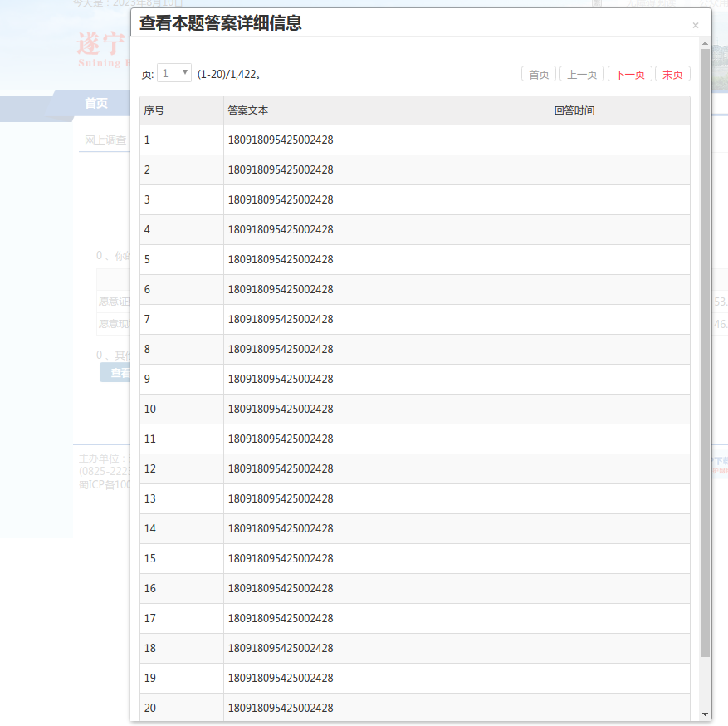
Task: Click sequence number 5 in the table
Action: pos(148,260)
